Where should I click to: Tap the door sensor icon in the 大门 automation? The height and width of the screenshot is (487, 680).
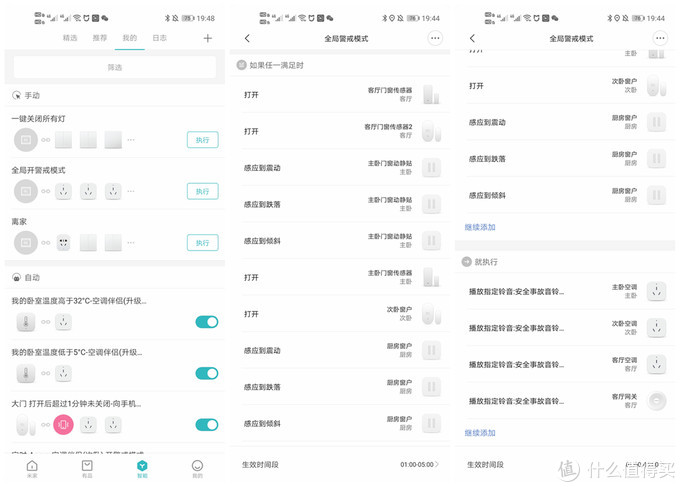tap(26, 425)
